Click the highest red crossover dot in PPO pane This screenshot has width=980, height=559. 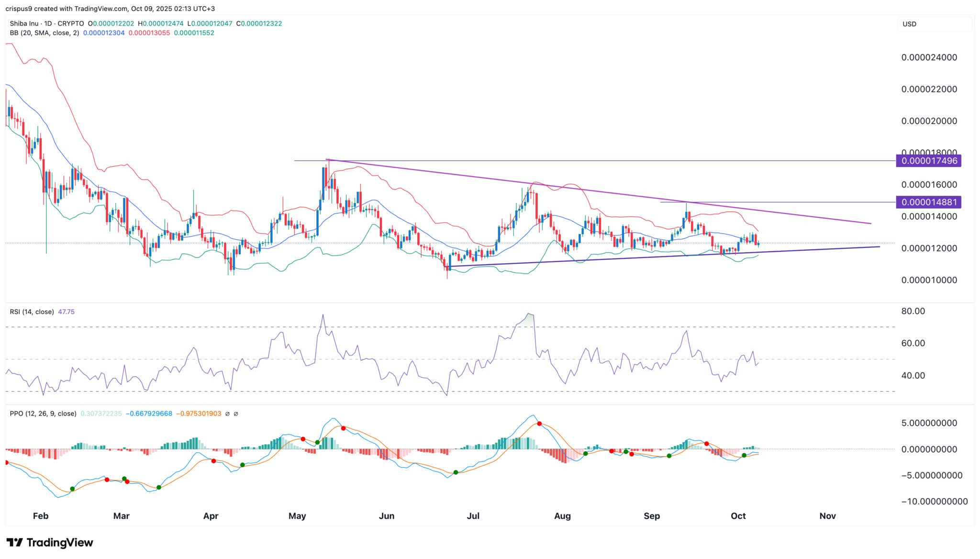(539, 424)
